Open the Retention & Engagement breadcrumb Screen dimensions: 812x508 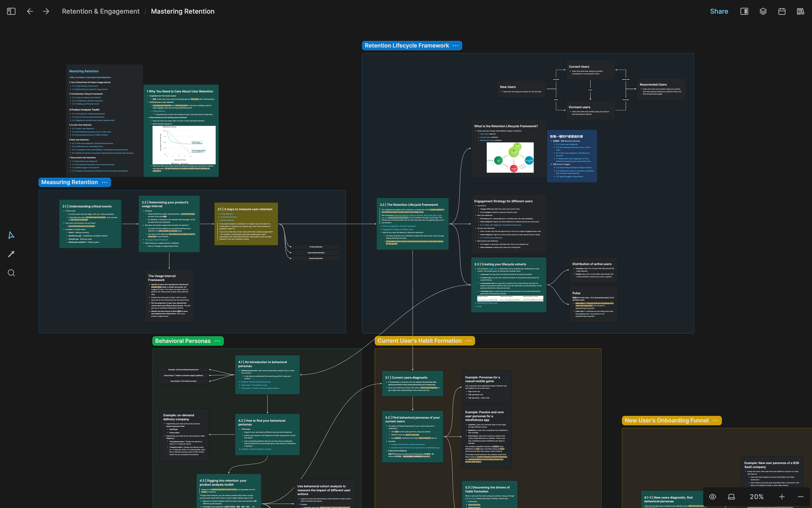click(101, 11)
